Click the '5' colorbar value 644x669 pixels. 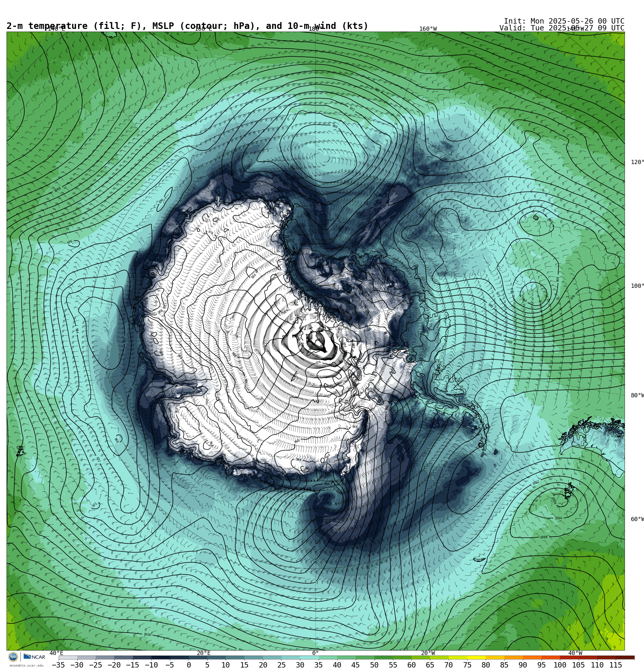(207, 665)
